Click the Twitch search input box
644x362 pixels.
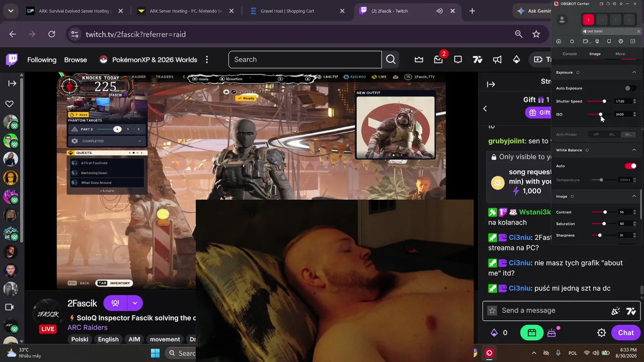point(305,59)
